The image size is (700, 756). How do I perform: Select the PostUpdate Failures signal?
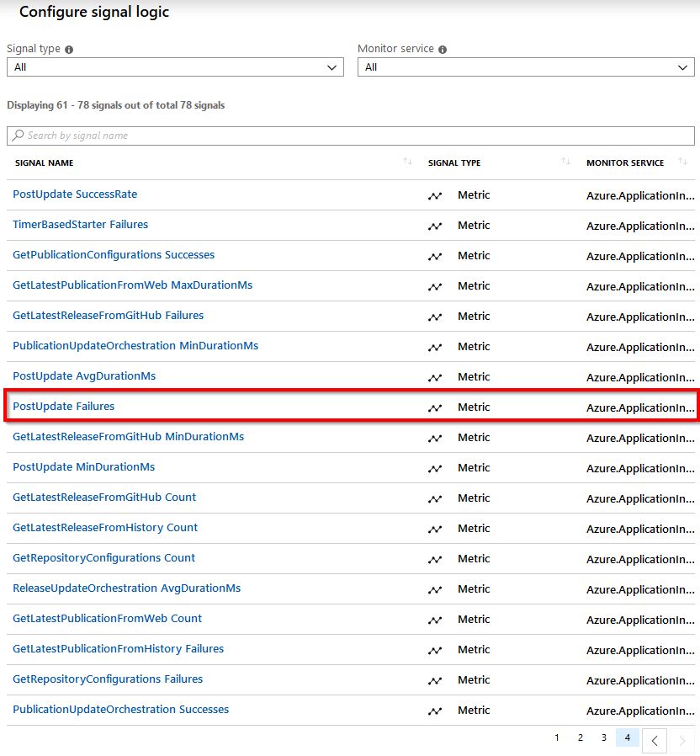[64, 407]
